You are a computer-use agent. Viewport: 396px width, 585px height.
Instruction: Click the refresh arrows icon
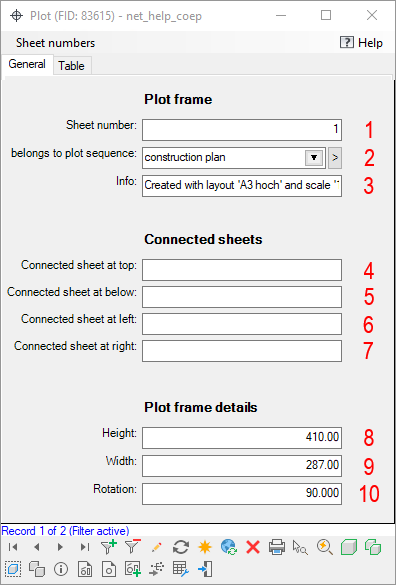[x=181, y=547]
